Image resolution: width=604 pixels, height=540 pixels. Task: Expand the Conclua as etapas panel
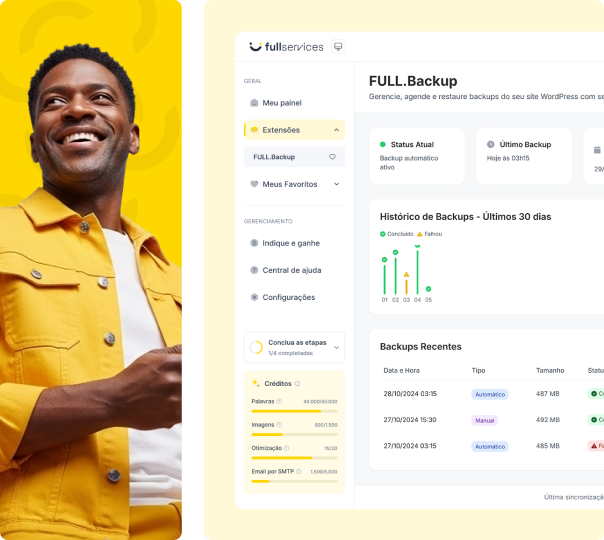(336, 347)
